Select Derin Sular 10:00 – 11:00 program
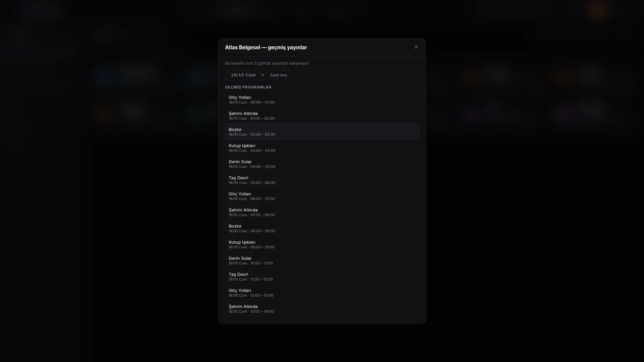This screenshot has height=362, width=644. [x=322, y=260]
